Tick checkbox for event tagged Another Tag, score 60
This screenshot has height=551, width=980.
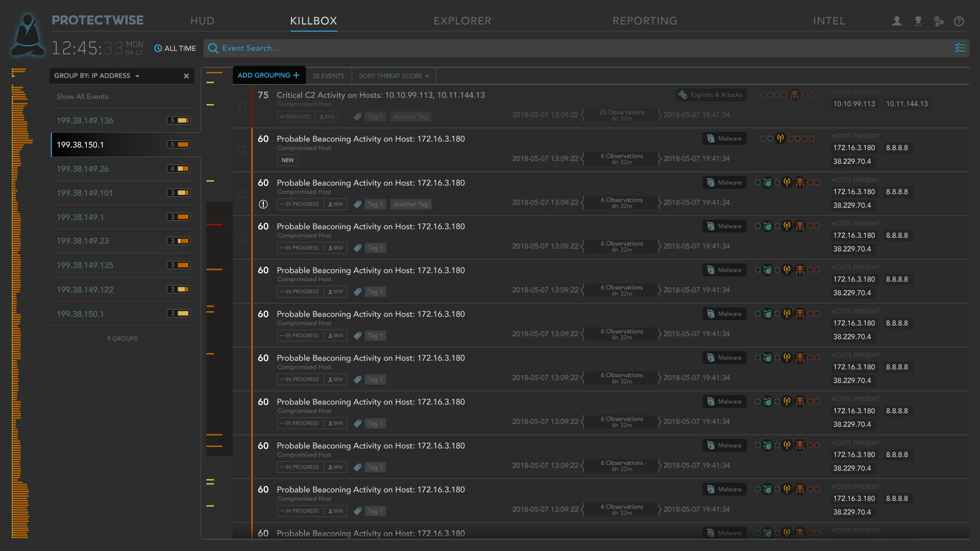242,194
